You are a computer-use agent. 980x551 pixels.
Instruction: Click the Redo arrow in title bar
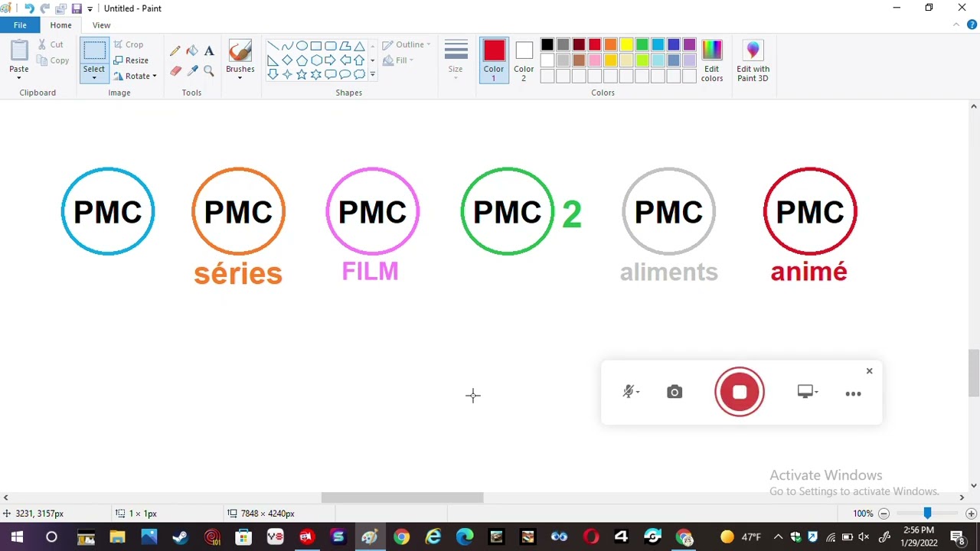pyautogui.click(x=44, y=8)
